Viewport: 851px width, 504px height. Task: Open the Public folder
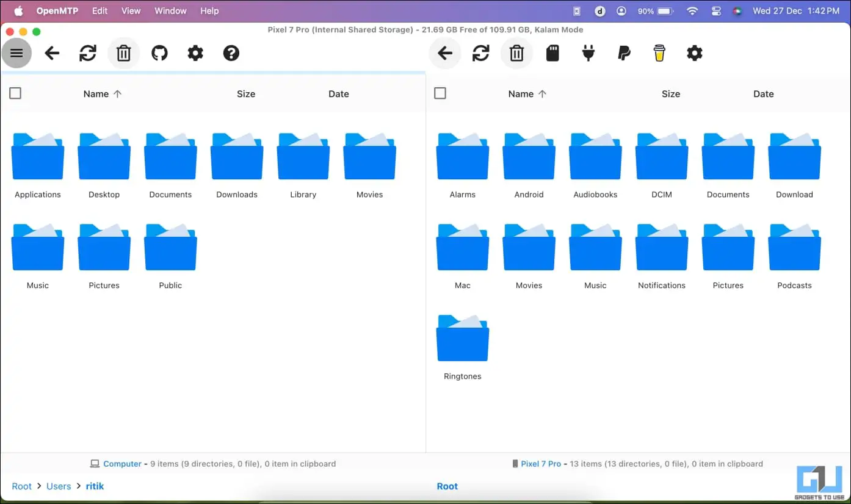coord(170,257)
